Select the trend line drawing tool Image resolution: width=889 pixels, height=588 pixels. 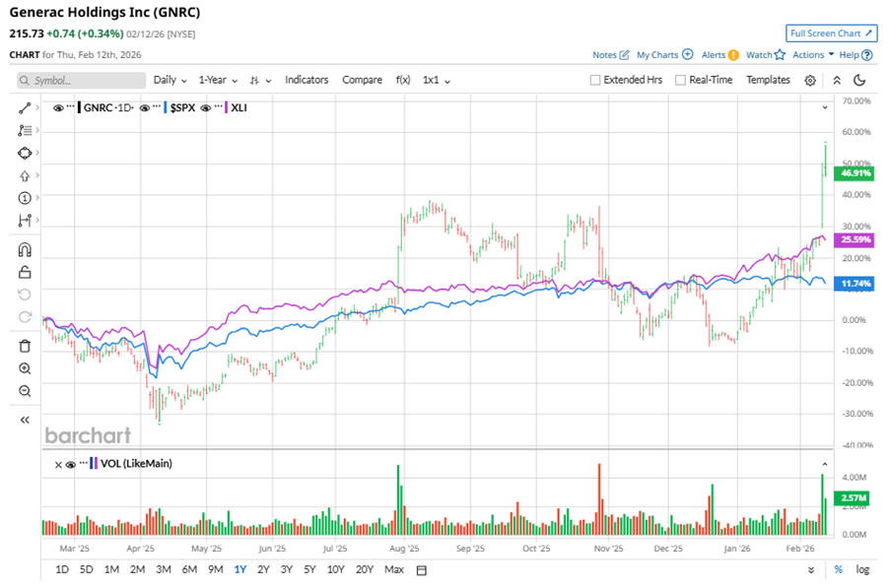(25, 108)
